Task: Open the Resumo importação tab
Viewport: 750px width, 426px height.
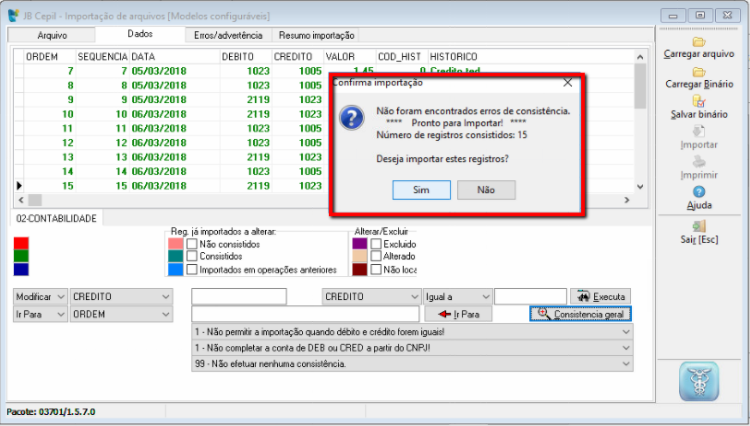Action: click(x=316, y=35)
